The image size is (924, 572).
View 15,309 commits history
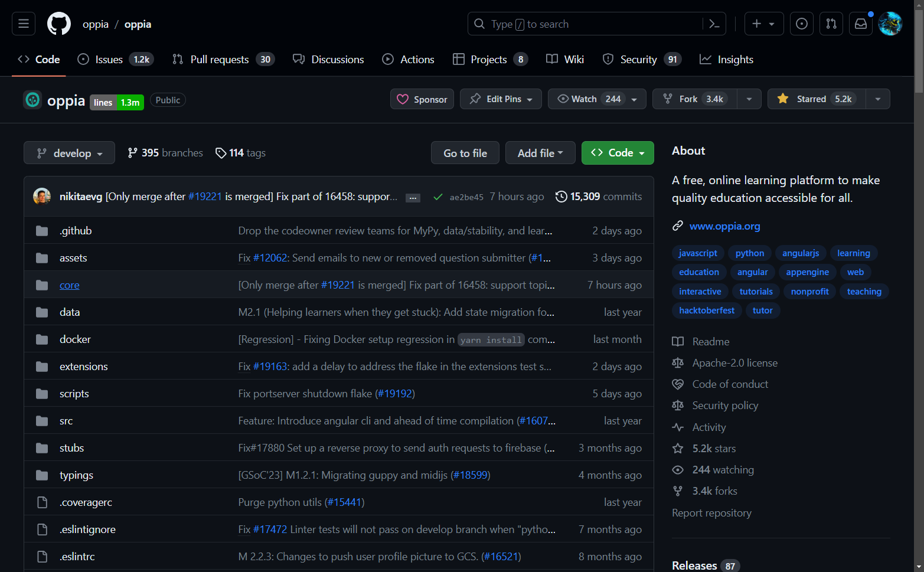tap(599, 197)
